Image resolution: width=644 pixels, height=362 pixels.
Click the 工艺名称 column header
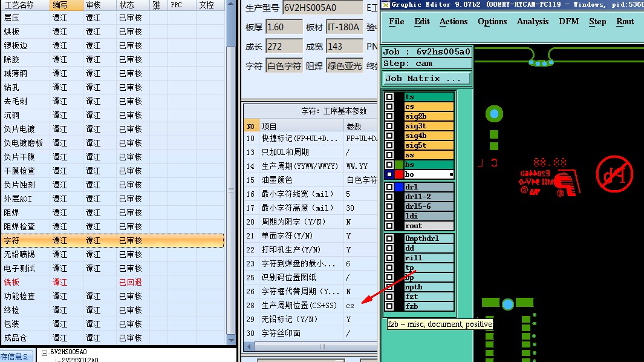pos(25,5)
